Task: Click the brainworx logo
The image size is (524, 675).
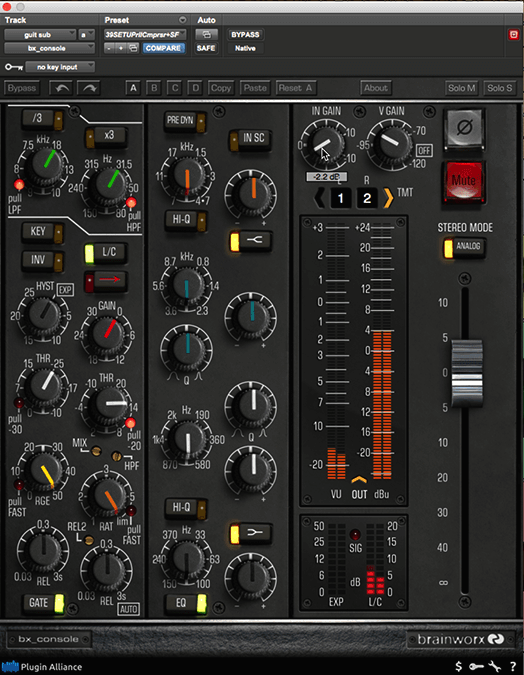Action: tap(461, 640)
